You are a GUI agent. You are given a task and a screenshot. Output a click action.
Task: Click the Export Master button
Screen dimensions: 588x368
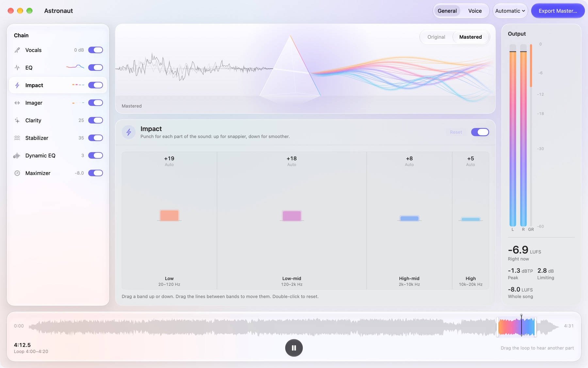pos(558,11)
